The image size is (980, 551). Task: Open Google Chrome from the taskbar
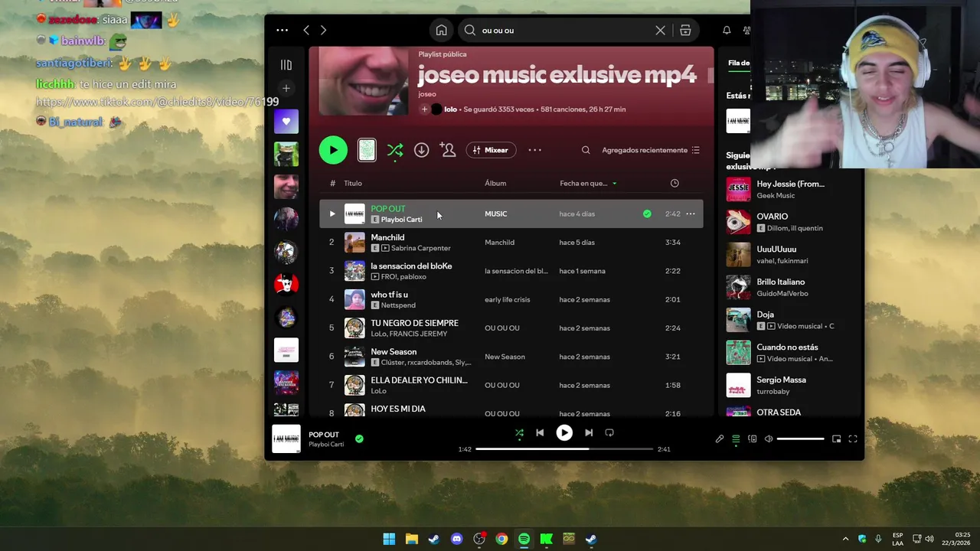[x=501, y=539]
